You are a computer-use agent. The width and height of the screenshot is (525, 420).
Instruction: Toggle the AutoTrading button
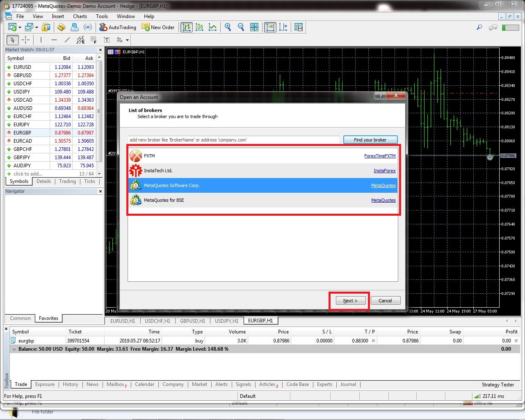point(118,27)
